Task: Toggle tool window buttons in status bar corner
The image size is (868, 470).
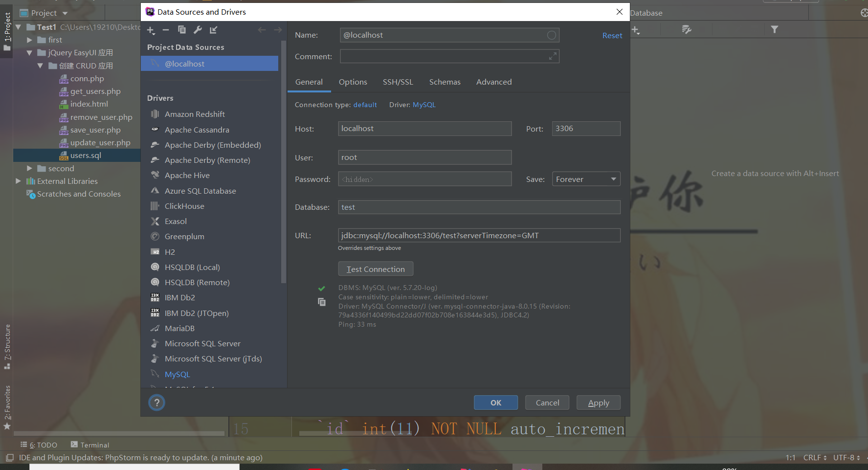Action: pyautogui.click(x=9, y=458)
